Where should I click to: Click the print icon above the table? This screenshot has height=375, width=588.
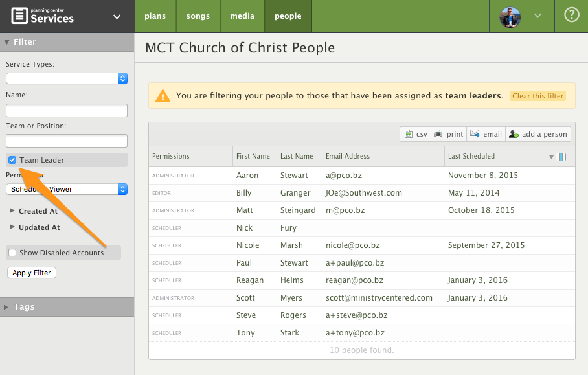pyautogui.click(x=448, y=134)
